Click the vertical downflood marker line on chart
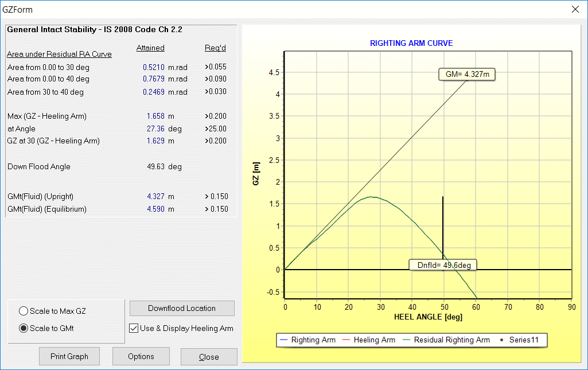 tap(443, 224)
